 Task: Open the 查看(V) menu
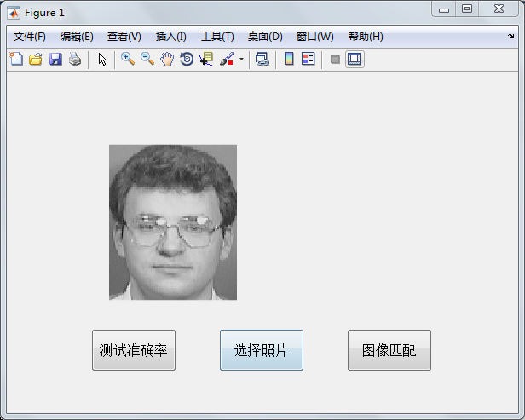point(124,37)
